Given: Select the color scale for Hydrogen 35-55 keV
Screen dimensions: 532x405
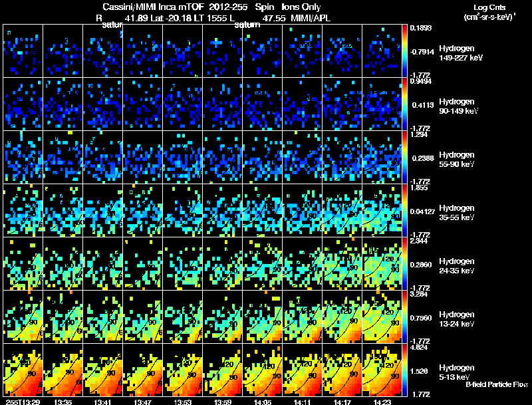Looking at the screenshot, I should (x=404, y=210).
